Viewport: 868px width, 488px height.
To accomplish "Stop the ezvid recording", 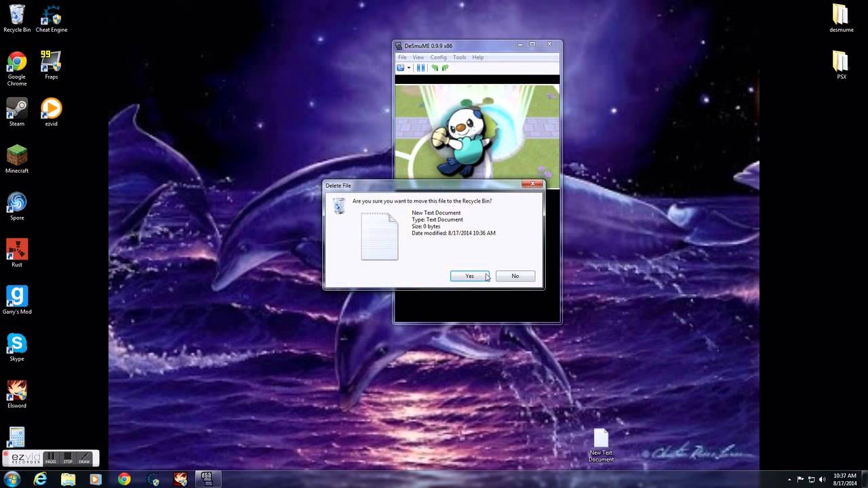I will [x=68, y=458].
